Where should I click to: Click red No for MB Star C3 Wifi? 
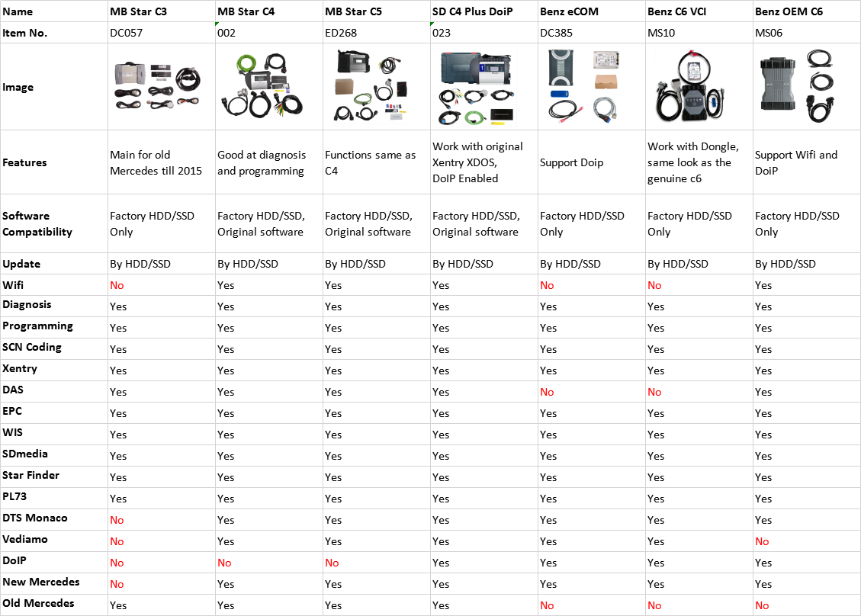(117, 285)
